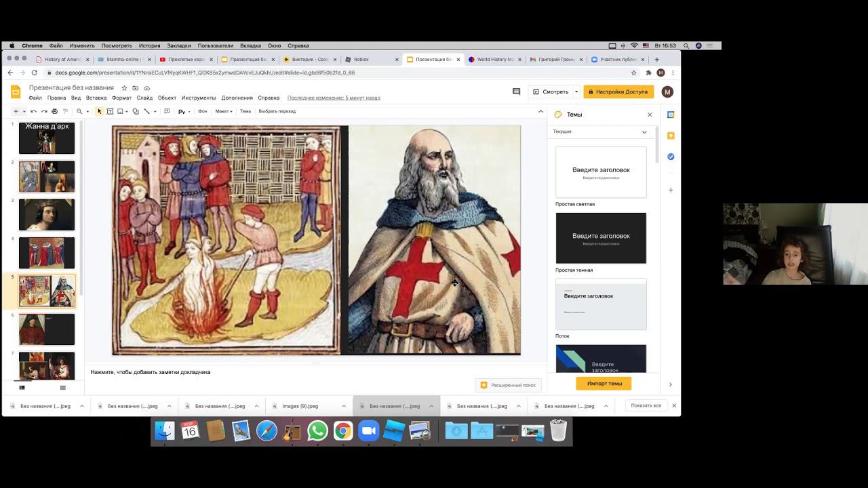Select the Простая светлая theme thumbnail
Image resolution: width=868 pixels, height=488 pixels.
[x=601, y=172]
